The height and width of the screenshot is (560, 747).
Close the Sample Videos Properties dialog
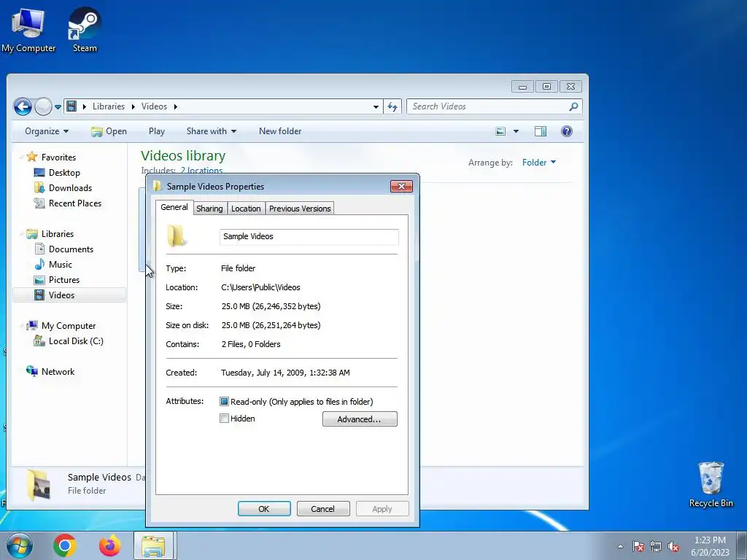(401, 186)
